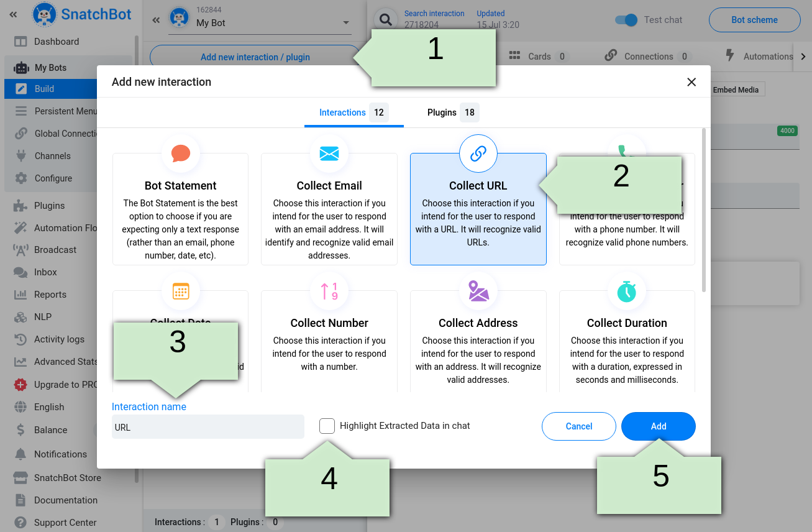Open the Bot scheme button
This screenshot has height=532, width=812.
click(x=754, y=20)
